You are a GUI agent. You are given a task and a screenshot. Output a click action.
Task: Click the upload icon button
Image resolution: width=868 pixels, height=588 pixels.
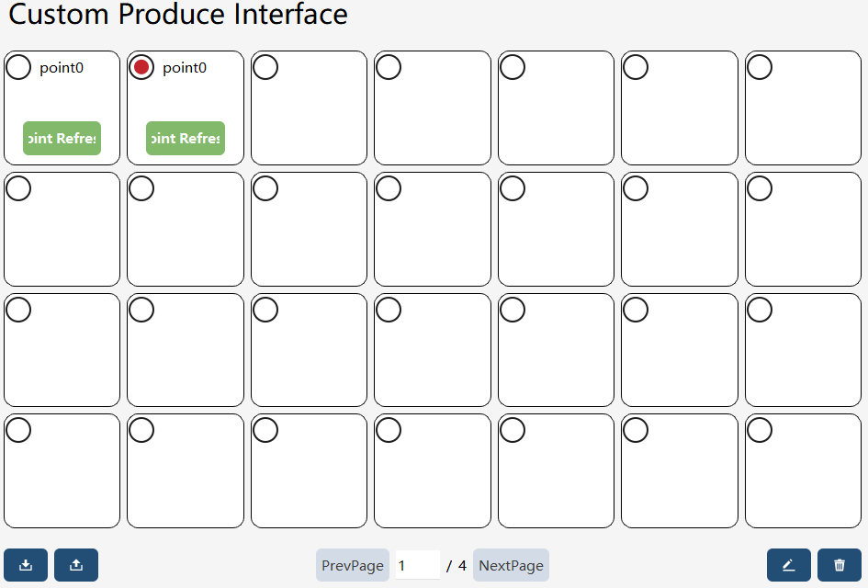[76, 565]
